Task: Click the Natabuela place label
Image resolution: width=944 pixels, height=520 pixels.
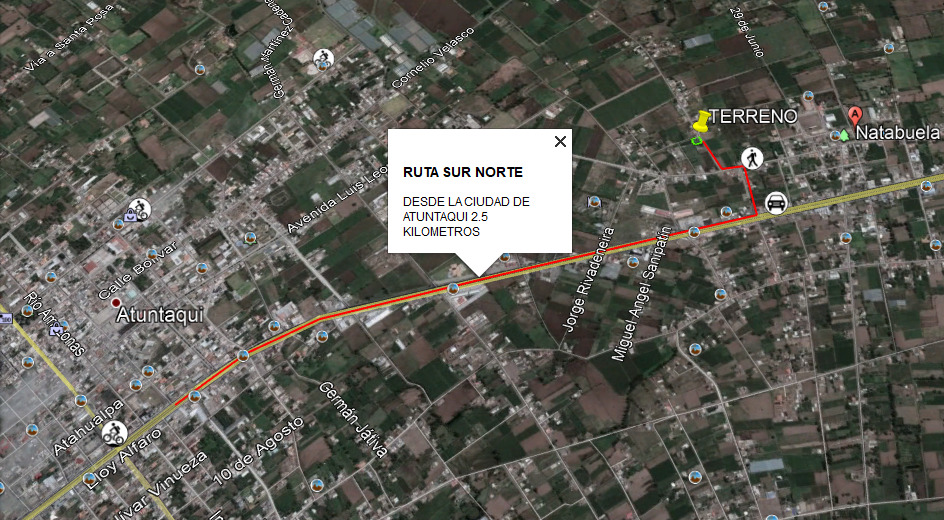Action: (x=897, y=132)
